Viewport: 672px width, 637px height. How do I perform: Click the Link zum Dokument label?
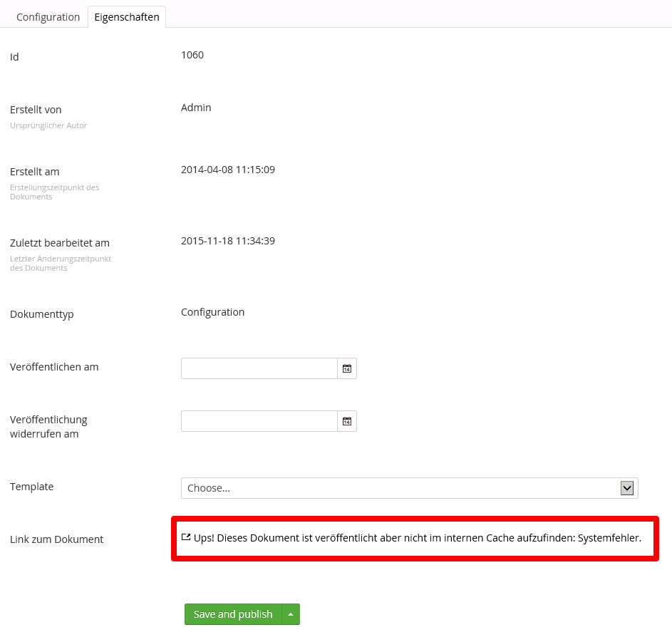click(56, 539)
